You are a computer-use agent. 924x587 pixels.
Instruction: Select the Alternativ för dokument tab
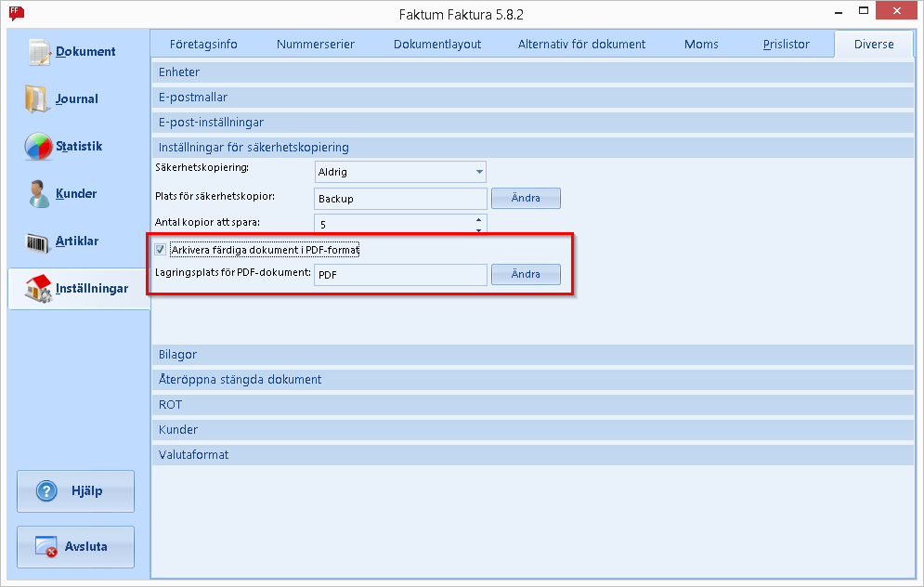[581, 45]
